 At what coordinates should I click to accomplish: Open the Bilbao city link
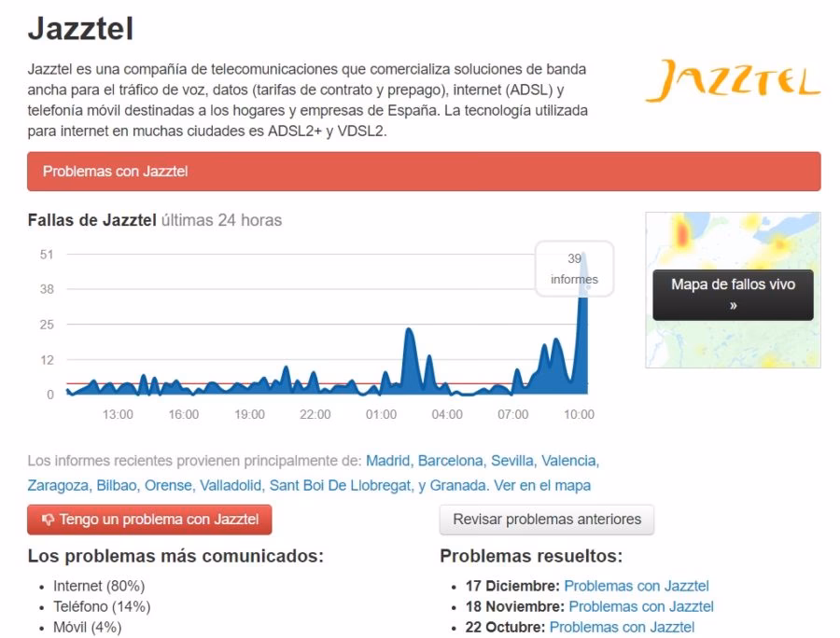point(117,485)
